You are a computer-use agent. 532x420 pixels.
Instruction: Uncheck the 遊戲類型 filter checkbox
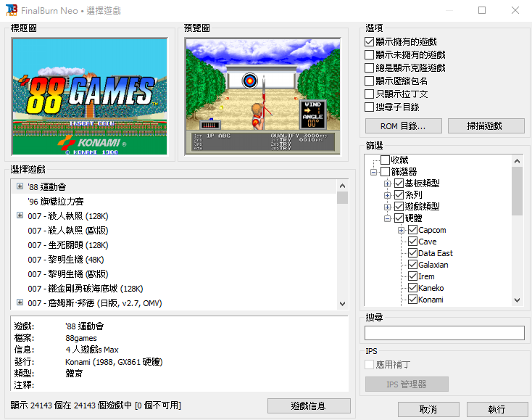[x=399, y=206]
